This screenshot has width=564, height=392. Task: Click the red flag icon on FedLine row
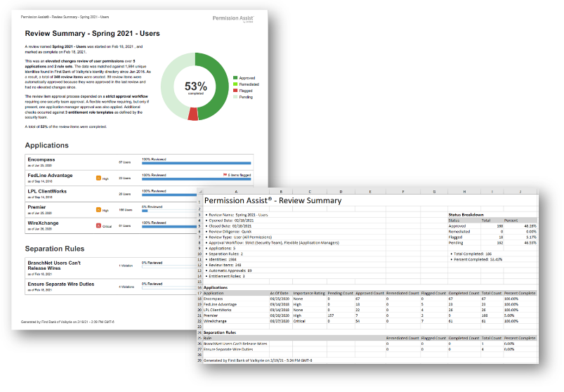(x=225, y=174)
